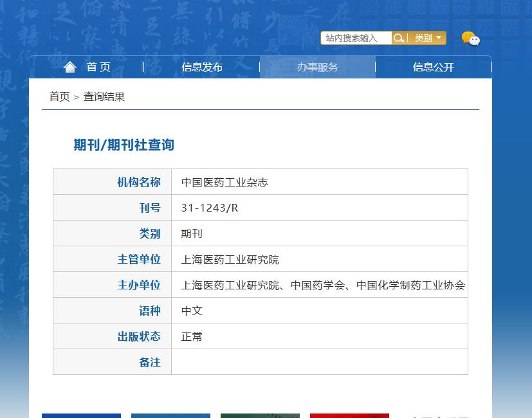Click the 主办单位 sponsors value cell
532x418 pixels.
[320, 285]
